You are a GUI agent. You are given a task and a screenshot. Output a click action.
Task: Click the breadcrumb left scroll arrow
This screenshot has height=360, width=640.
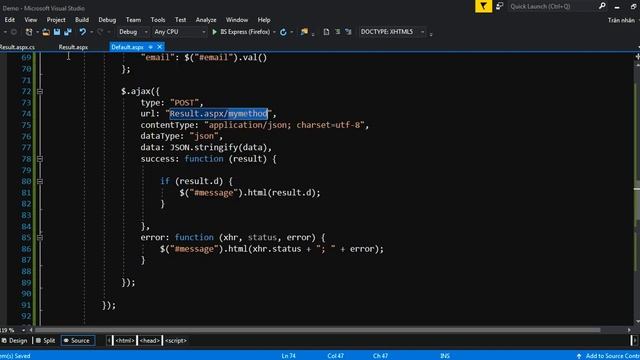[109, 340]
